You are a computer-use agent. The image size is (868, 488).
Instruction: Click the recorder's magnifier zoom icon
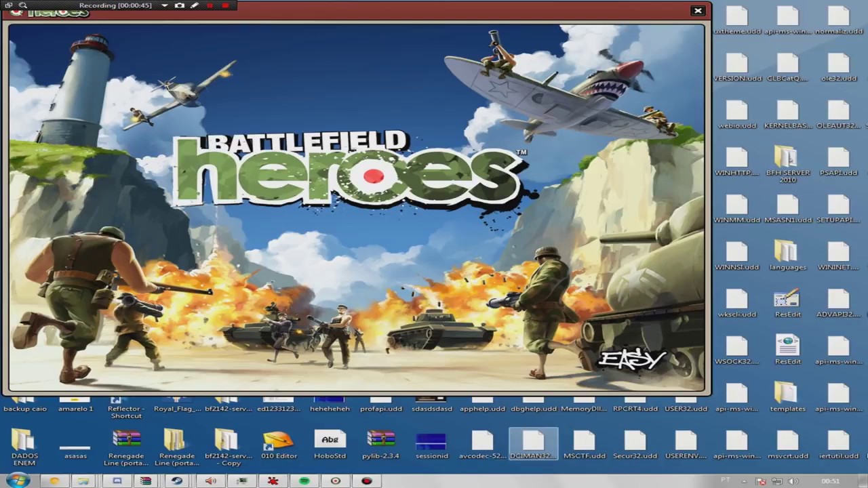point(23,5)
